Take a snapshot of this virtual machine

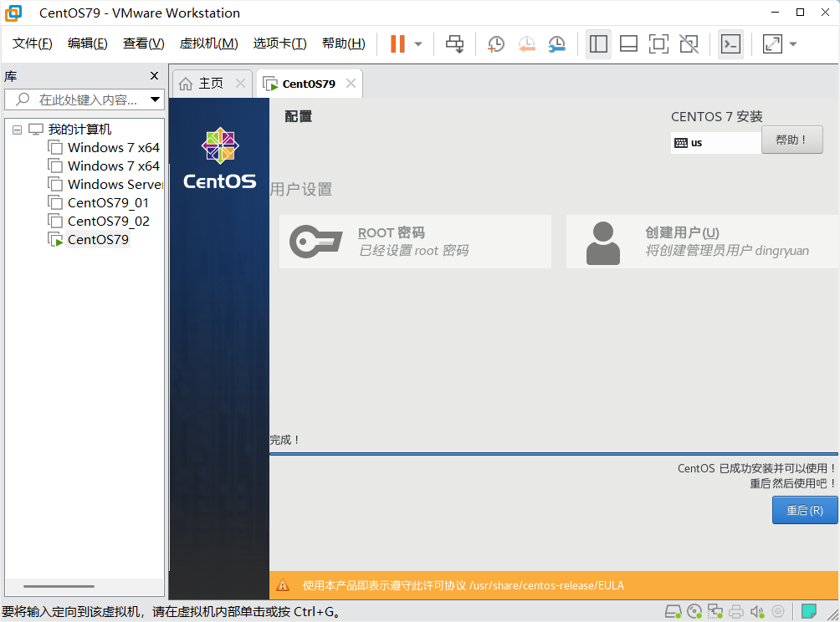[496, 44]
